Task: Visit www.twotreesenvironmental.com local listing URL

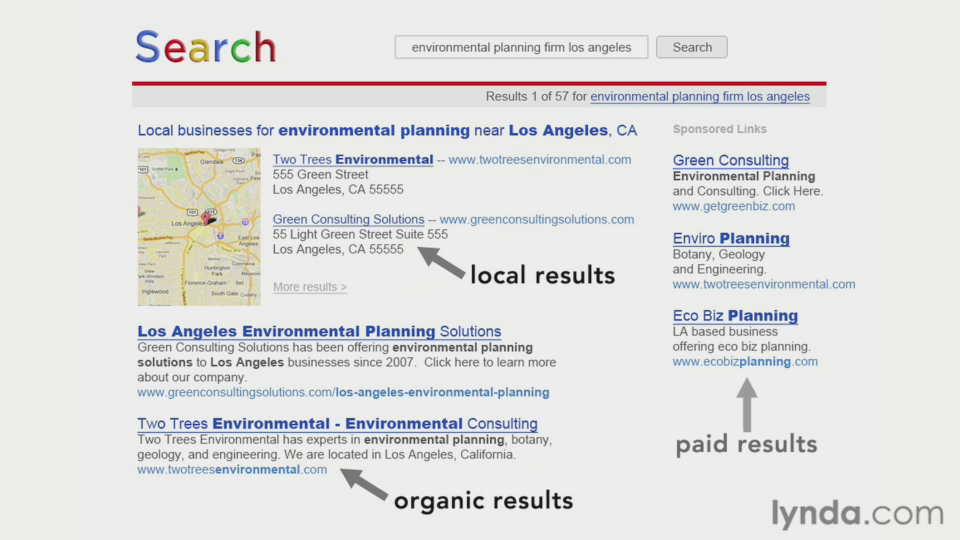Action: (x=539, y=160)
